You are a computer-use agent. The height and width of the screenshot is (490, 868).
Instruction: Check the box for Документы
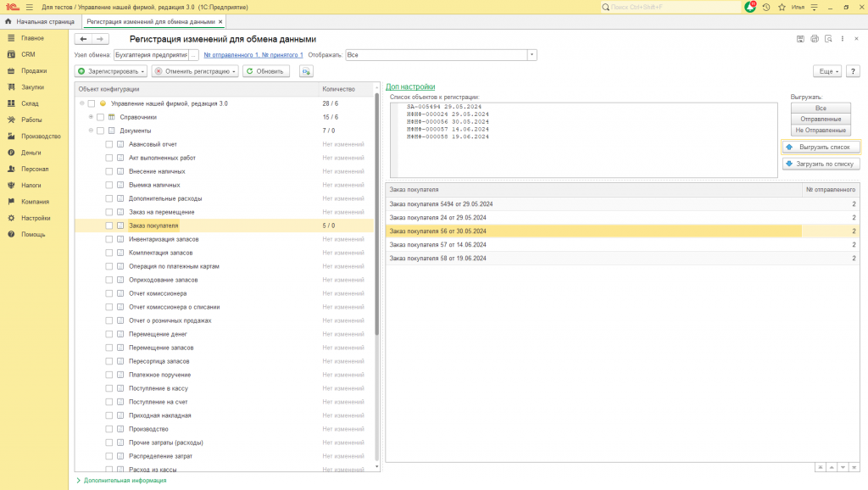[x=100, y=131]
